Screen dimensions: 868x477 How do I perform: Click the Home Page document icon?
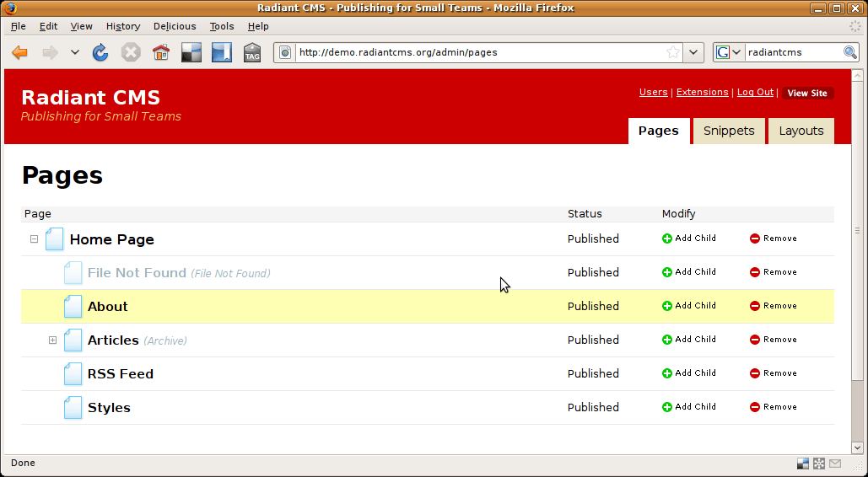click(x=54, y=239)
